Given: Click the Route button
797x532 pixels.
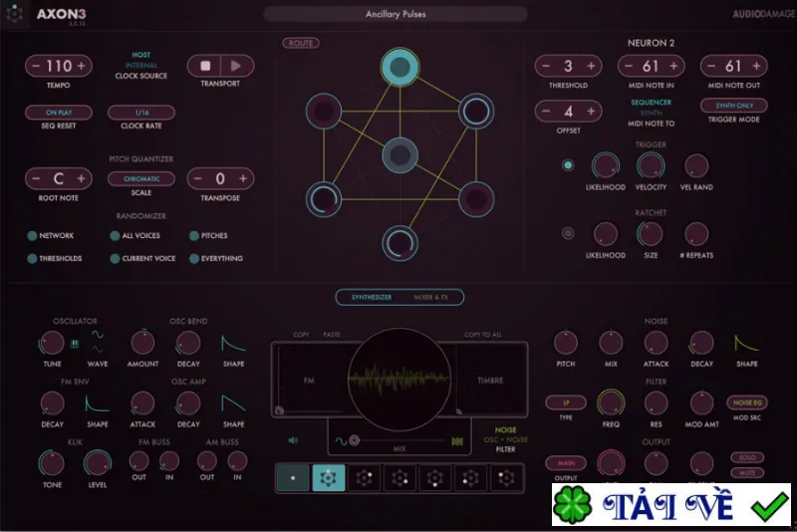Looking at the screenshot, I should 301,43.
